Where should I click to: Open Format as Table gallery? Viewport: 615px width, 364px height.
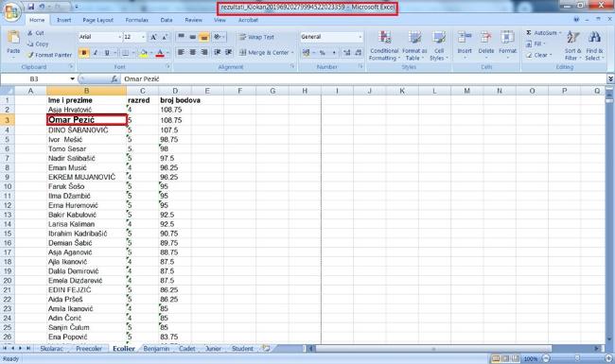pyautogui.click(x=414, y=45)
